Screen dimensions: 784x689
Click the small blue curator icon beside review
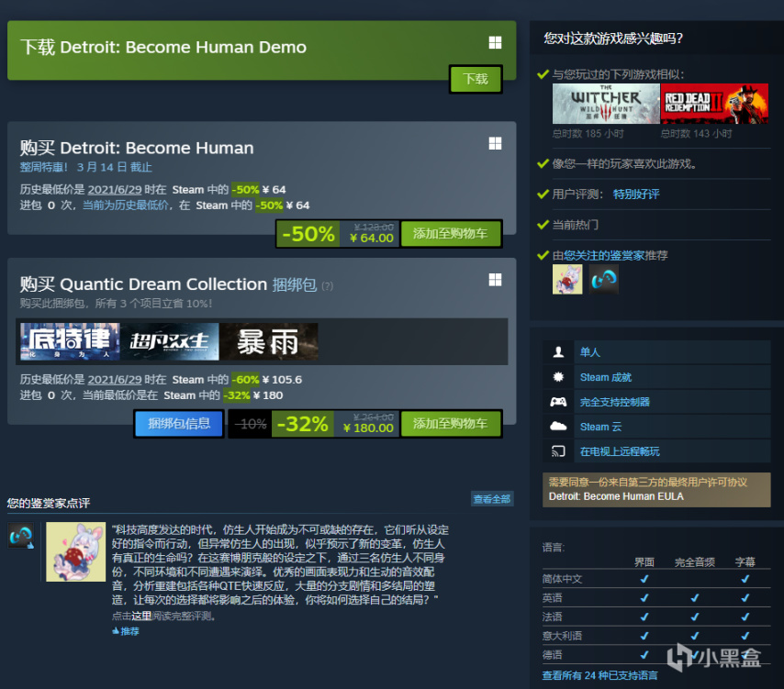21,536
